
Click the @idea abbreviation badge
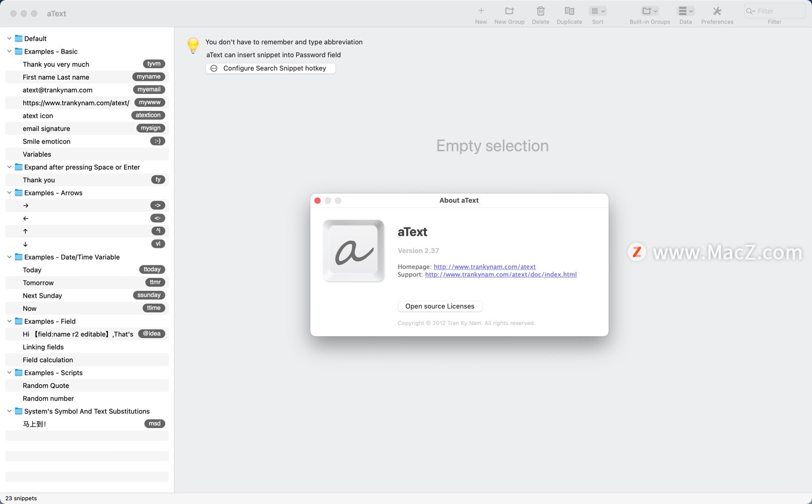click(151, 334)
